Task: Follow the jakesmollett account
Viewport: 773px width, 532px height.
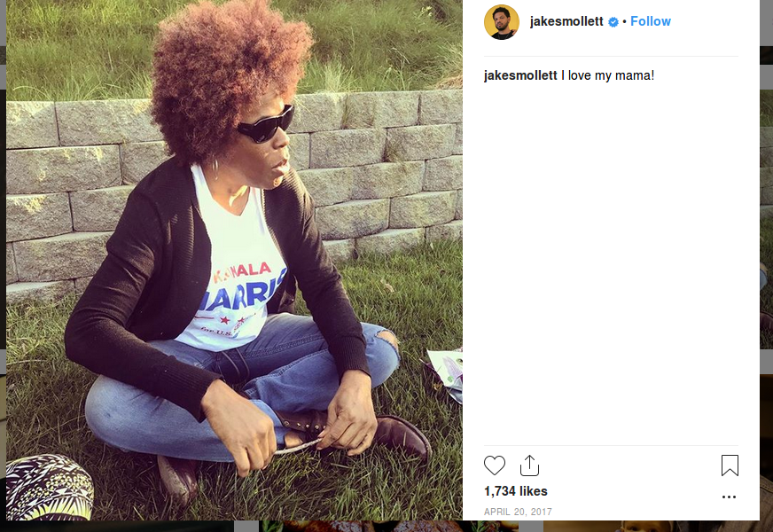Action: 651,21
